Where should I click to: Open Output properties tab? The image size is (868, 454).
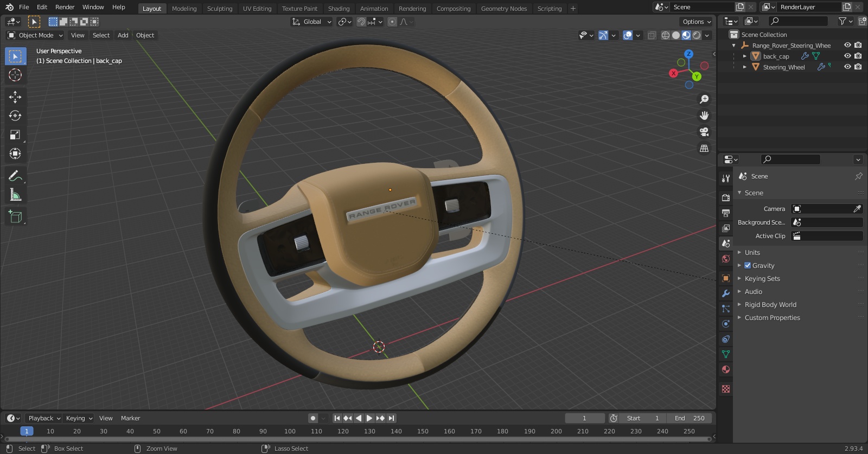point(726,213)
